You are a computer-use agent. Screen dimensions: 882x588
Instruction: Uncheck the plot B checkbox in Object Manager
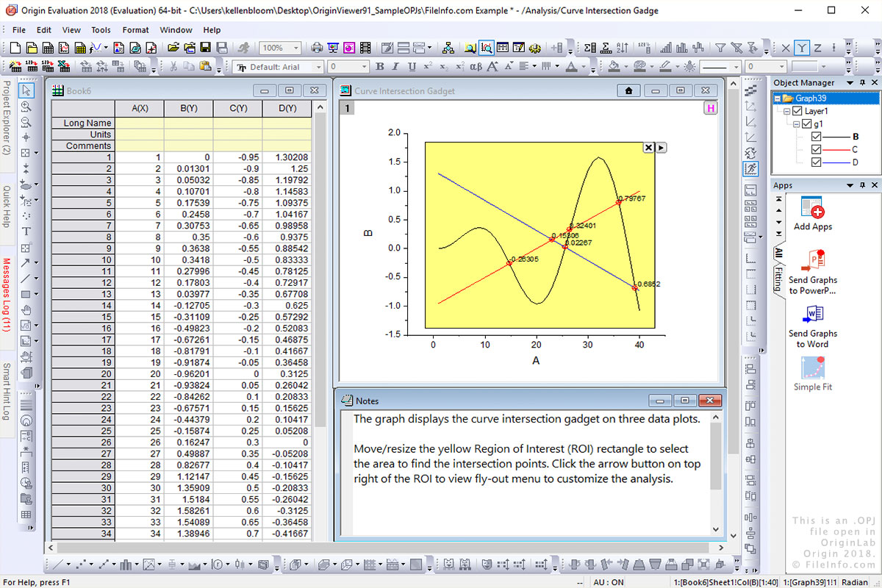816,137
